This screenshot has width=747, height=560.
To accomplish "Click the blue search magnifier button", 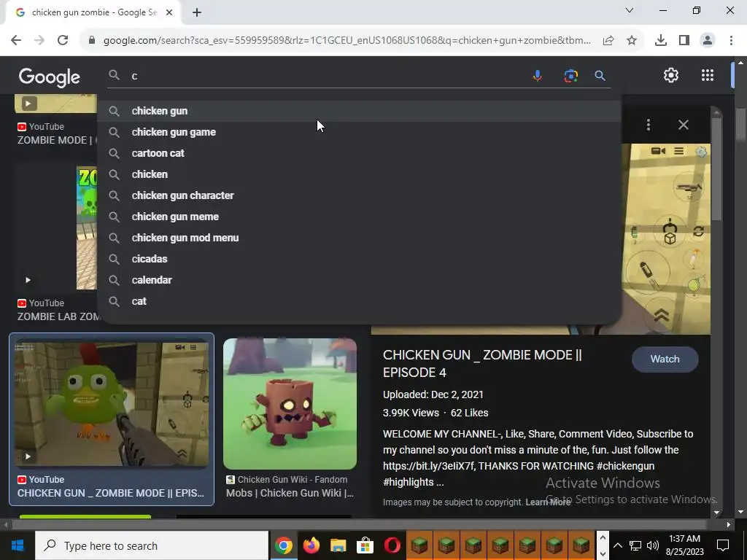I will (600, 76).
